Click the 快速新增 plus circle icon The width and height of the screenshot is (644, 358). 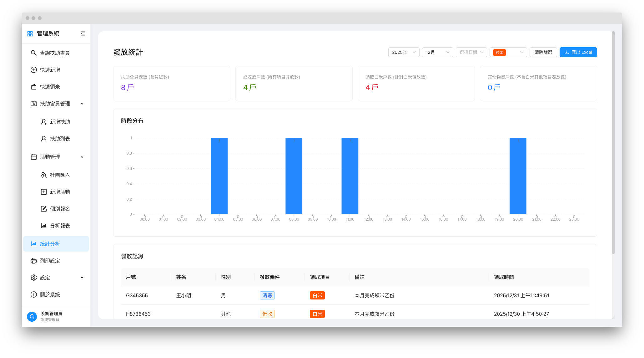coord(33,70)
